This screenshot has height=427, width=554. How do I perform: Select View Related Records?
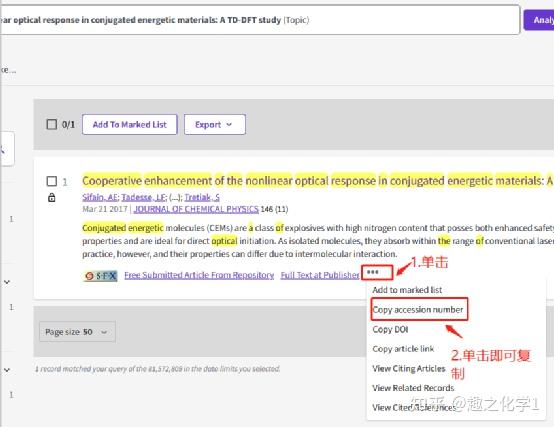413,388
